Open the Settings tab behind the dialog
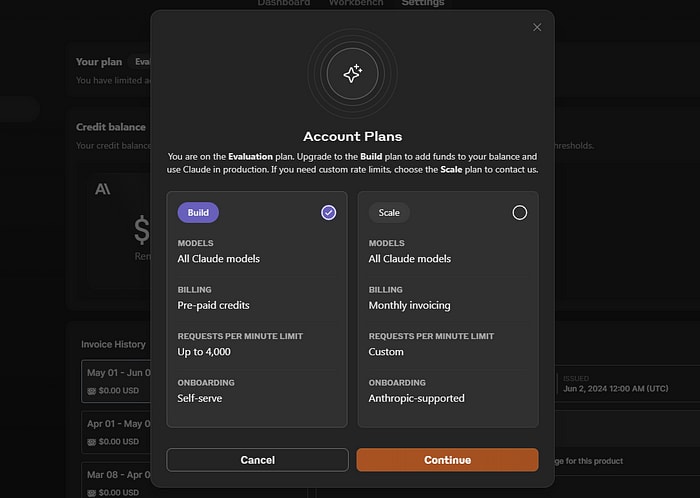Screen dimensions: 700x498 click(422, 3)
